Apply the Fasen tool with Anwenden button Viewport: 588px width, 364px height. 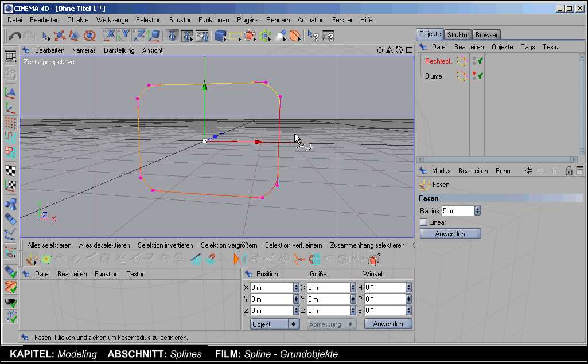pos(450,234)
